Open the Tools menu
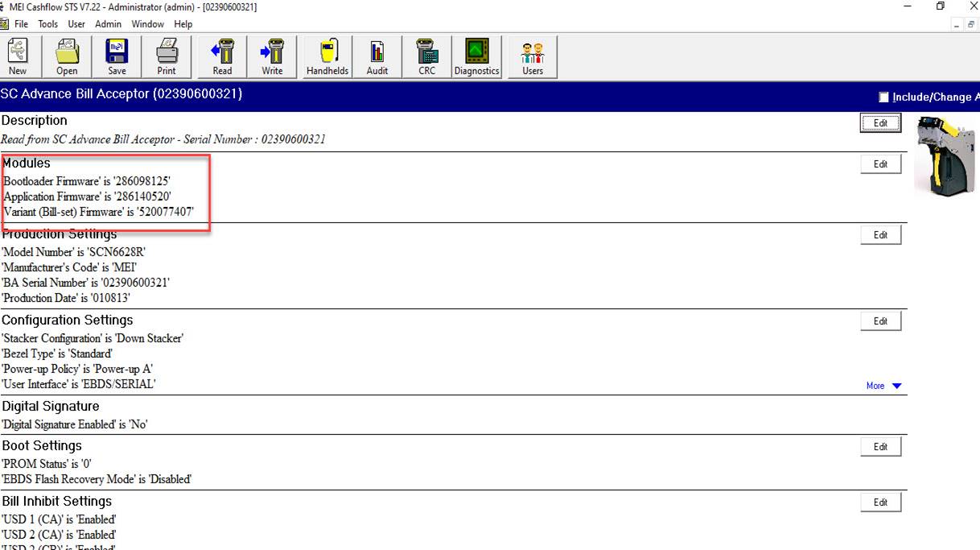Screen dimensions: 980x550 point(48,24)
